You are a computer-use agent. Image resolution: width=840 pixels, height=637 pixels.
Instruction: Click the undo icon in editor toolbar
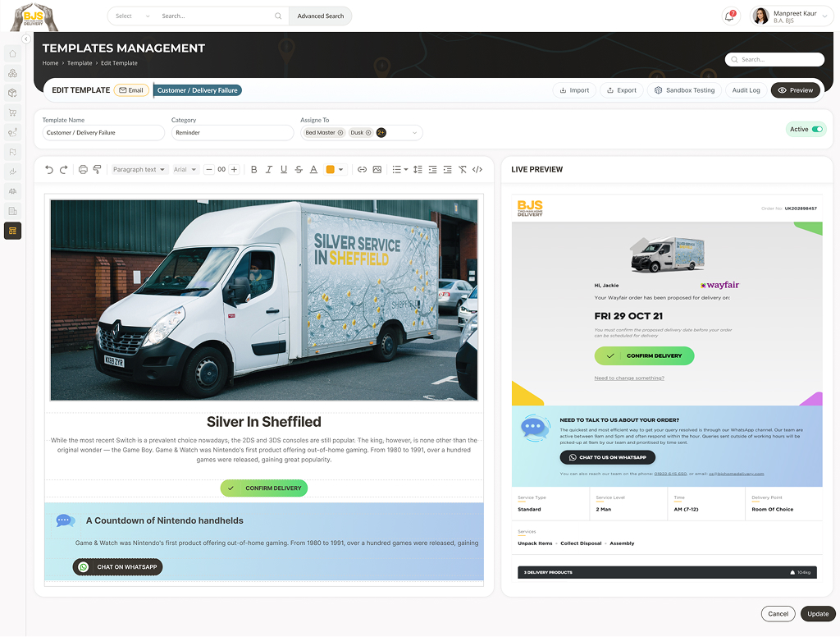[49, 170]
